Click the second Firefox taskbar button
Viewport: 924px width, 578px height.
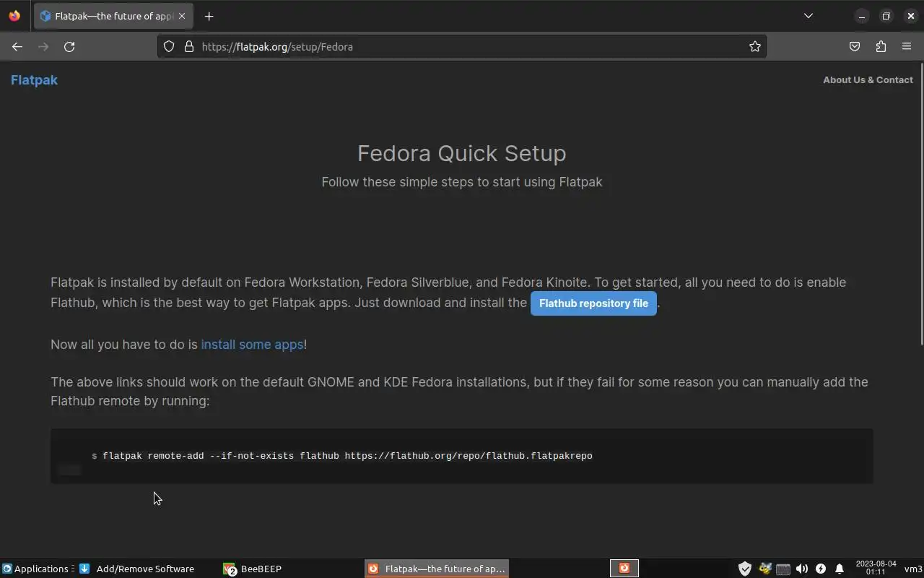click(624, 569)
